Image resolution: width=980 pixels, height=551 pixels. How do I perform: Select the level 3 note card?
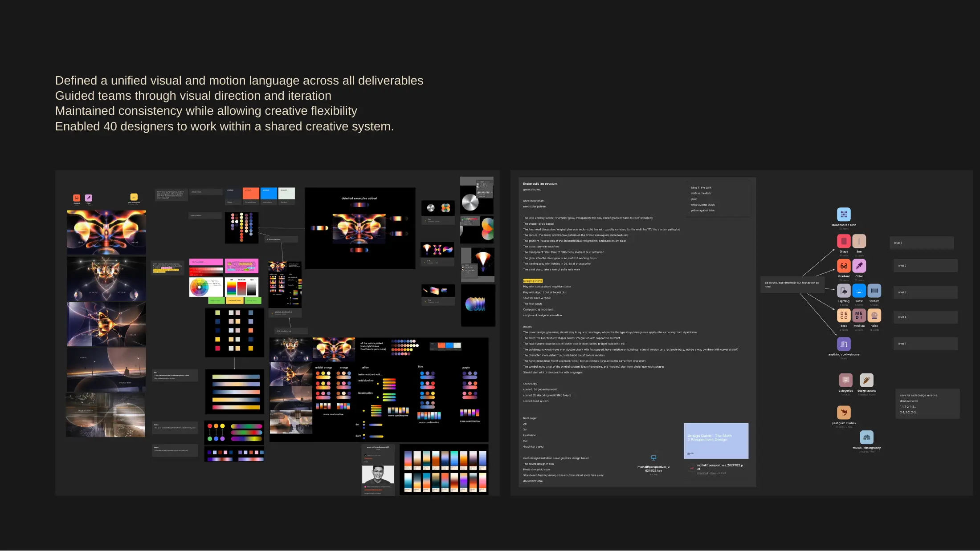[x=926, y=292]
